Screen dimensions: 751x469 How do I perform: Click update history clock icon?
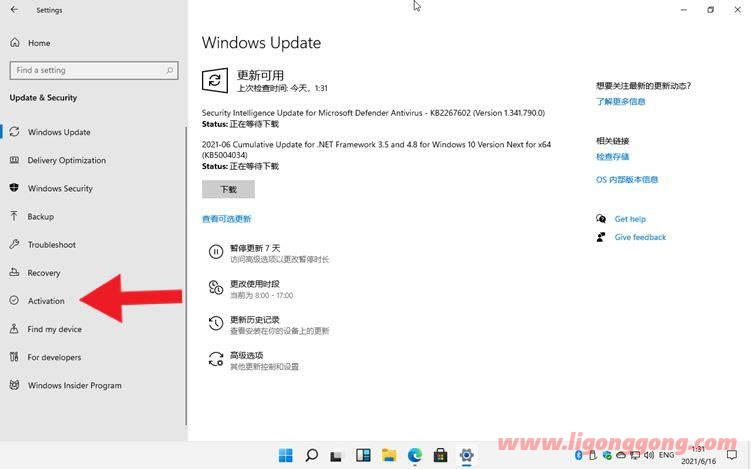tap(216, 323)
